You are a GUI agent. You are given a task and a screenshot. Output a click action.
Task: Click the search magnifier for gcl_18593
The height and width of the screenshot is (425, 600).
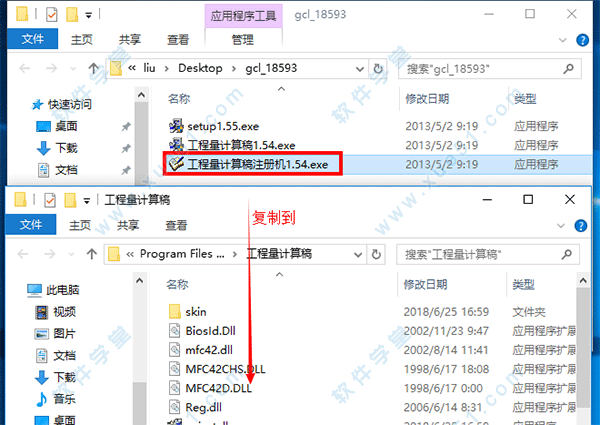(x=569, y=68)
